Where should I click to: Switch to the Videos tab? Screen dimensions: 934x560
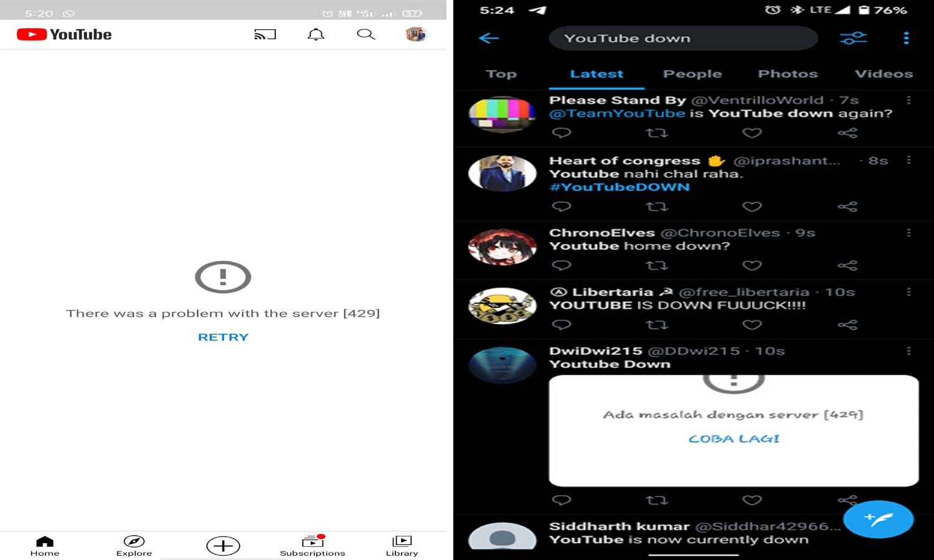884,74
